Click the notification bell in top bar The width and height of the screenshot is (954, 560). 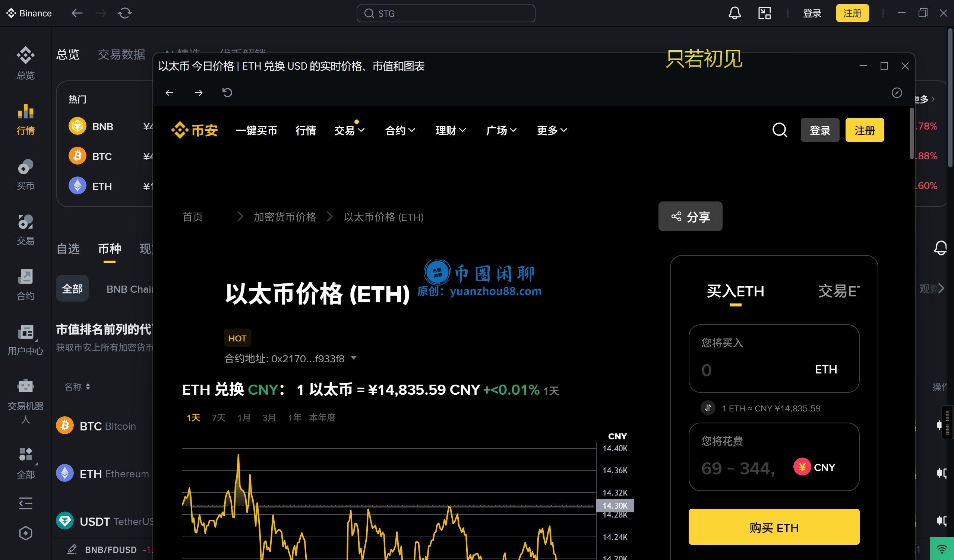734,13
